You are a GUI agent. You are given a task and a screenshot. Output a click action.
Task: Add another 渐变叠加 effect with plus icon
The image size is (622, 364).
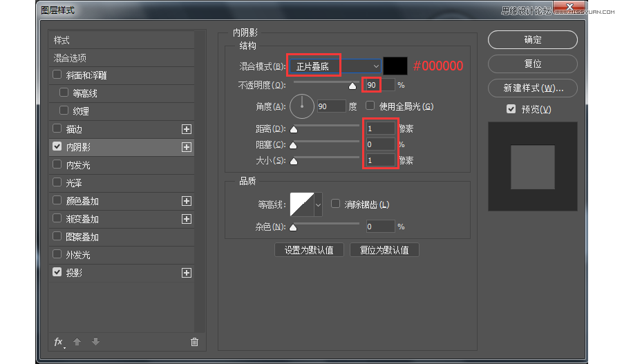(187, 219)
